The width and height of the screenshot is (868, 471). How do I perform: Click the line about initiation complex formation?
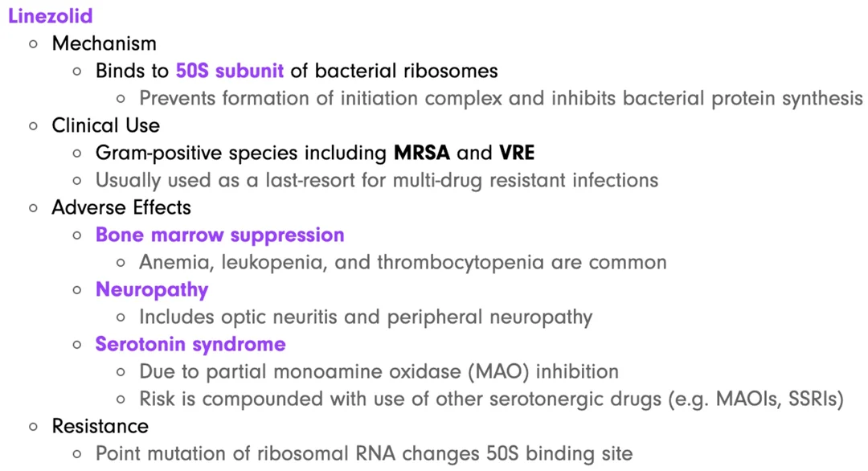501,98
